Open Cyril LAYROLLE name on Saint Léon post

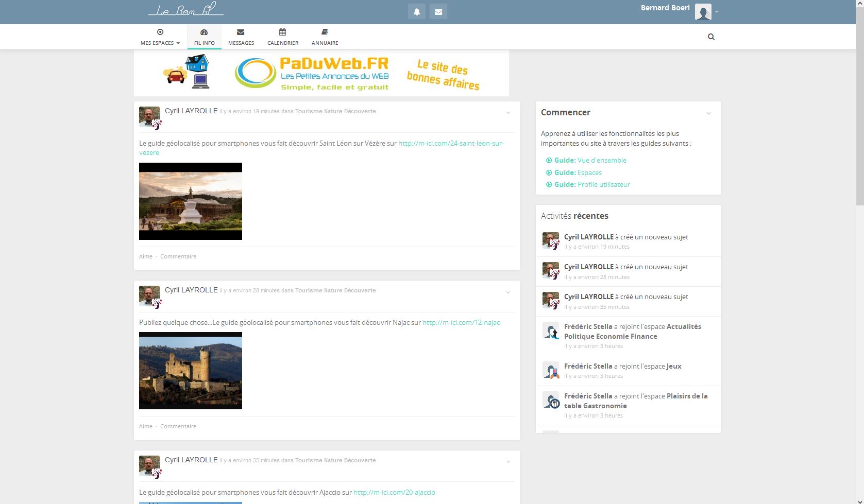191,111
